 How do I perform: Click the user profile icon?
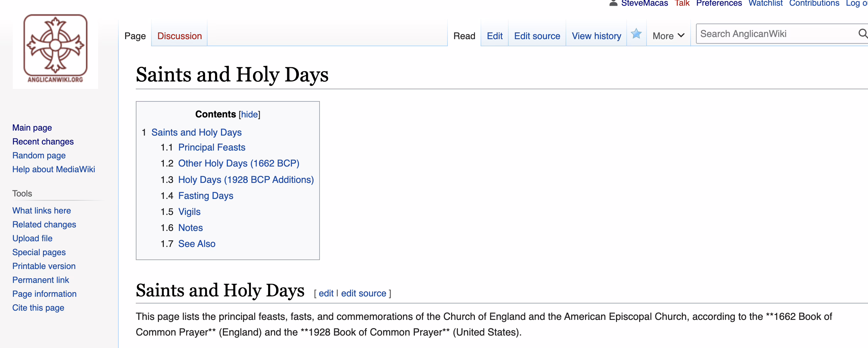tap(613, 4)
